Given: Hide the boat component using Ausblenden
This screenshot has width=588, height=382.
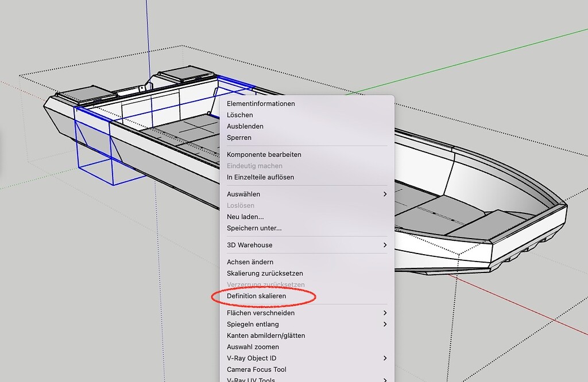Looking at the screenshot, I should [245, 126].
